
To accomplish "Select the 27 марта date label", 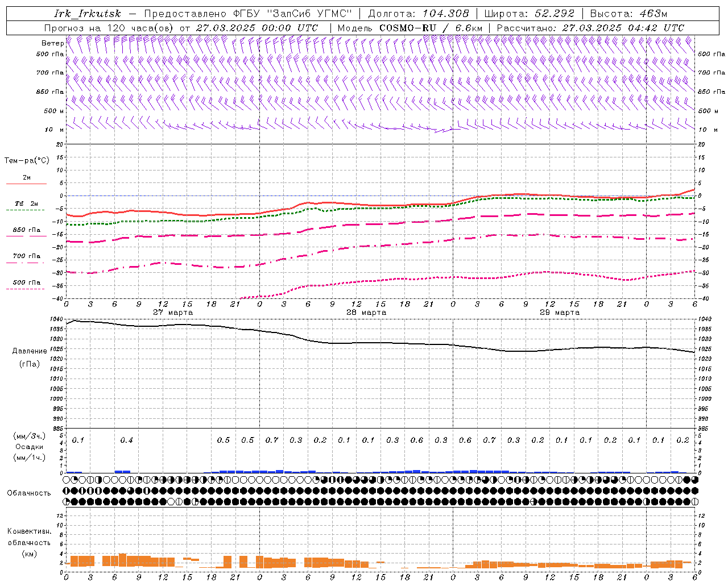I will click(173, 313).
